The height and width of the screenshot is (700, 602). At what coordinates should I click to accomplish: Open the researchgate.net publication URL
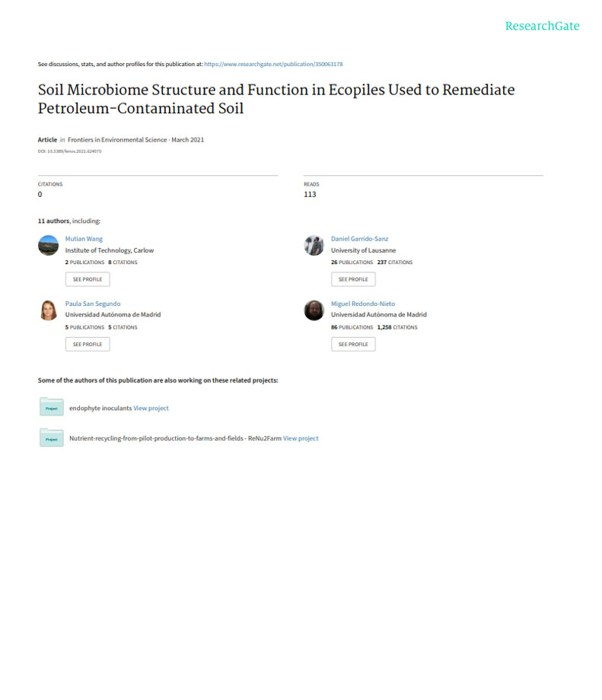[273, 64]
